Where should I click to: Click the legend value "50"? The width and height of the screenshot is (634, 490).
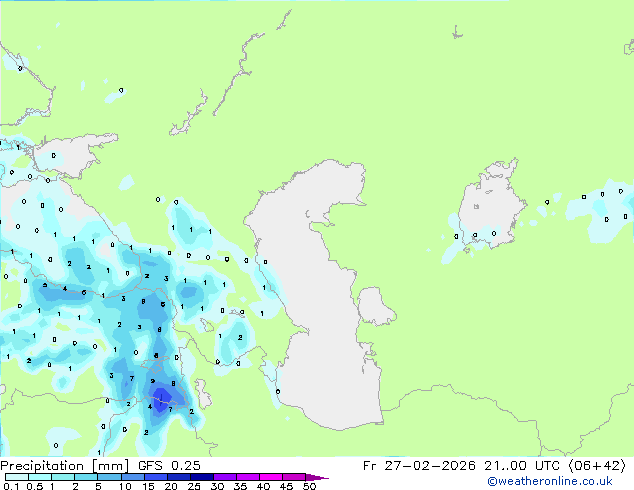tap(309, 486)
